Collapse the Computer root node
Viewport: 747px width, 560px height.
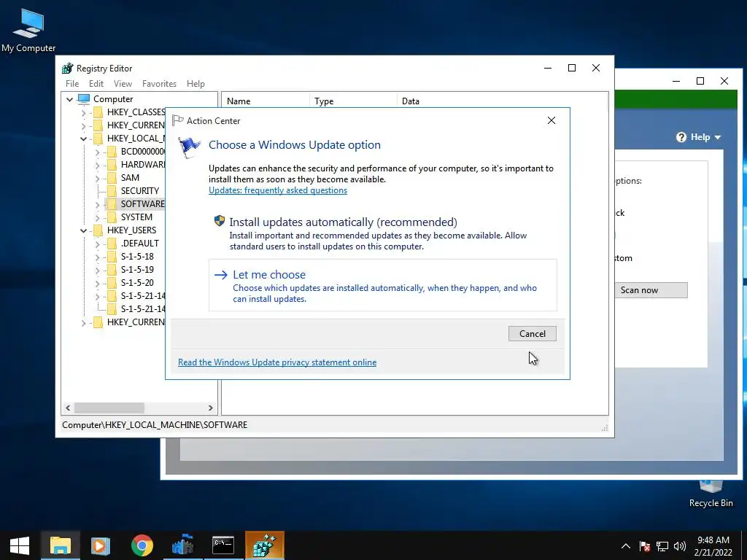(69, 99)
